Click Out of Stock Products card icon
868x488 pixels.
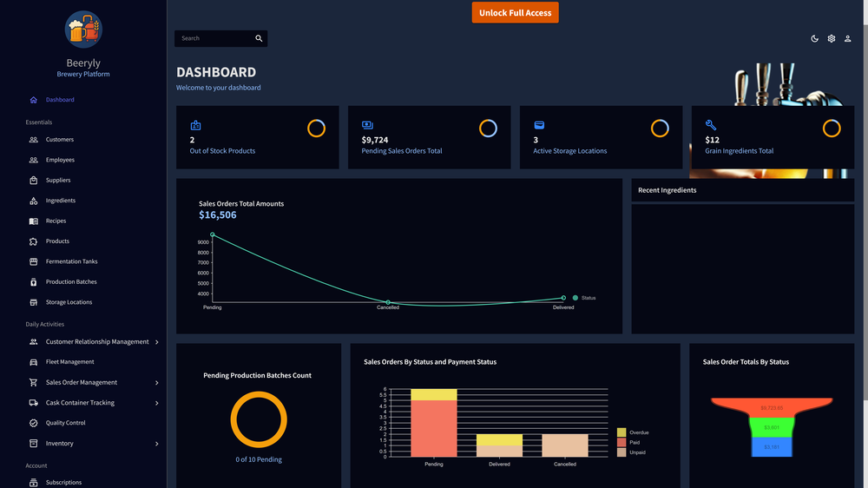point(195,125)
